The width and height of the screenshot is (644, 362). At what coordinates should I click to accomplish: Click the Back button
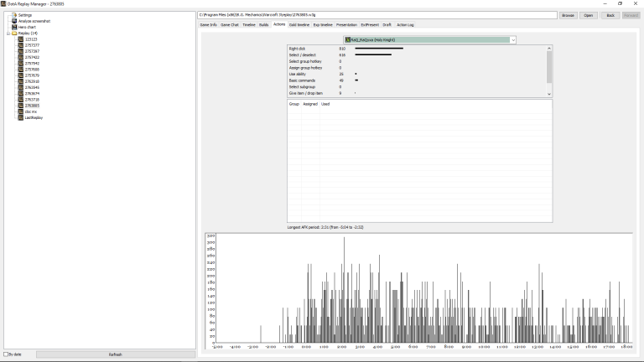click(x=610, y=15)
